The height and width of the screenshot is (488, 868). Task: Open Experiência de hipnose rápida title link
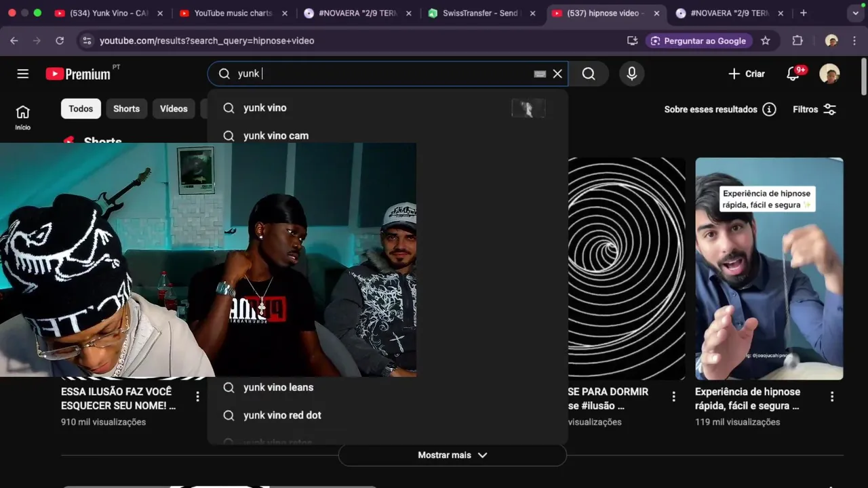[x=747, y=399]
